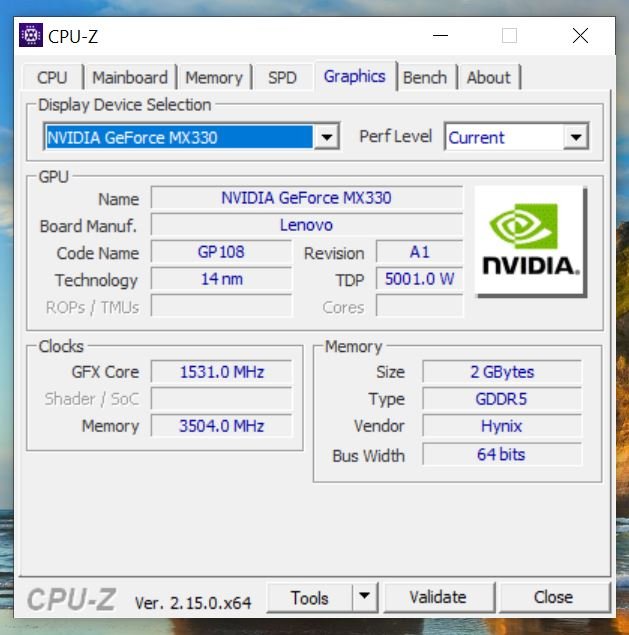Click the empty Shader / SoC field
Viewport: 629px width, 635px height.
point(221,399)
